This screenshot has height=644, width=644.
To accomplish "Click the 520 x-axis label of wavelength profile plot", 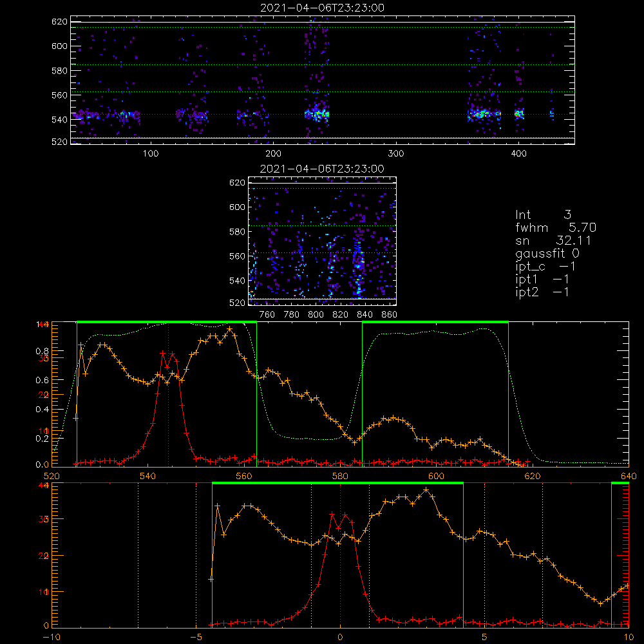I will (x=52, y=477).
